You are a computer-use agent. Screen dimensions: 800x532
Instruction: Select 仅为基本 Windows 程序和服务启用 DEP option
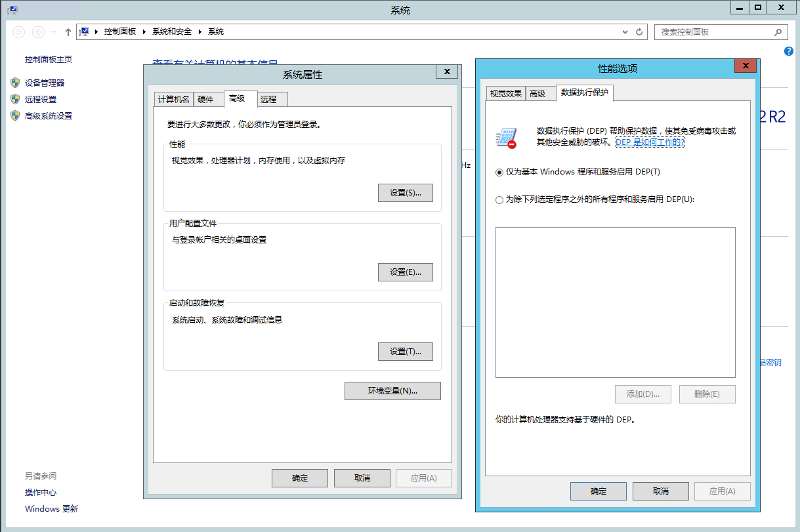pos(499,172)
